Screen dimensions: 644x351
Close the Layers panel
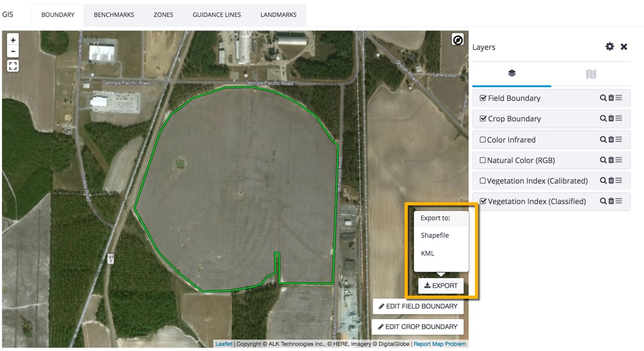click(624, 47)
